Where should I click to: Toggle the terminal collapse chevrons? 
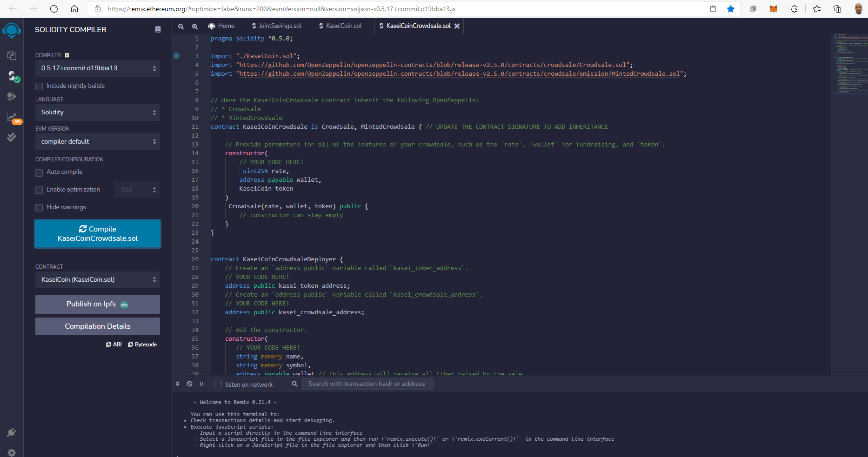pos(177,384)
